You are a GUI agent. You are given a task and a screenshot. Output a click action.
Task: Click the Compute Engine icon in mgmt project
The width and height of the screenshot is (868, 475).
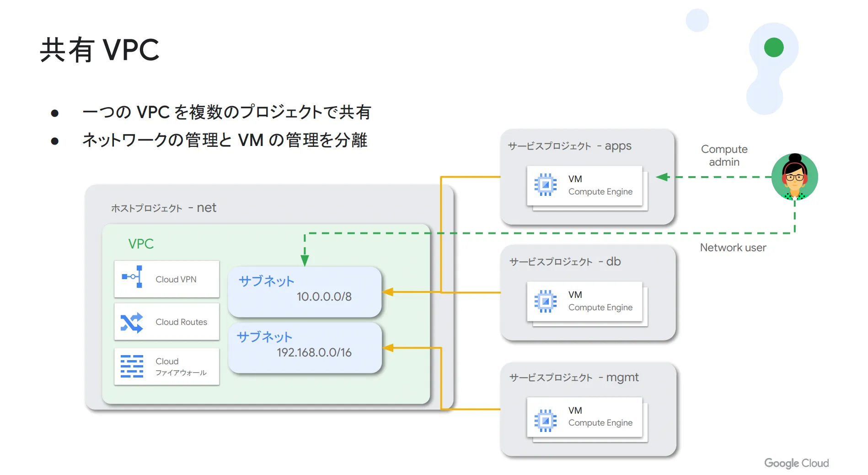pyautogui.click(x=545, y=421)
